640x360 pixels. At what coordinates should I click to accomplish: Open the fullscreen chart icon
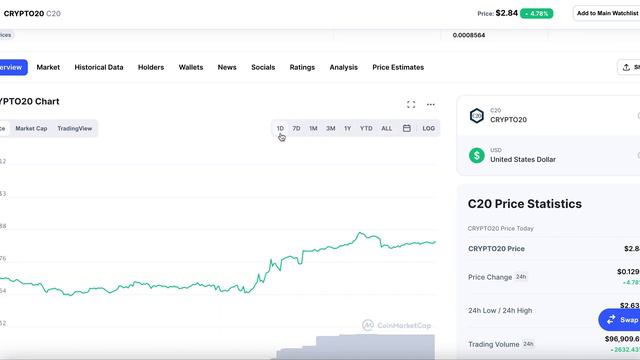[x=411, y=104]
